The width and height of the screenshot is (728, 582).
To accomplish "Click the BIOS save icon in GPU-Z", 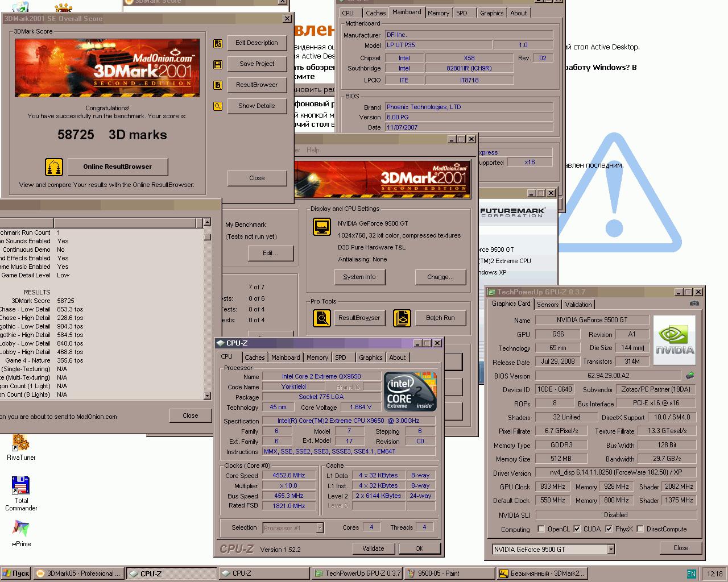I will pyautogui.click(x=690, y=376).
